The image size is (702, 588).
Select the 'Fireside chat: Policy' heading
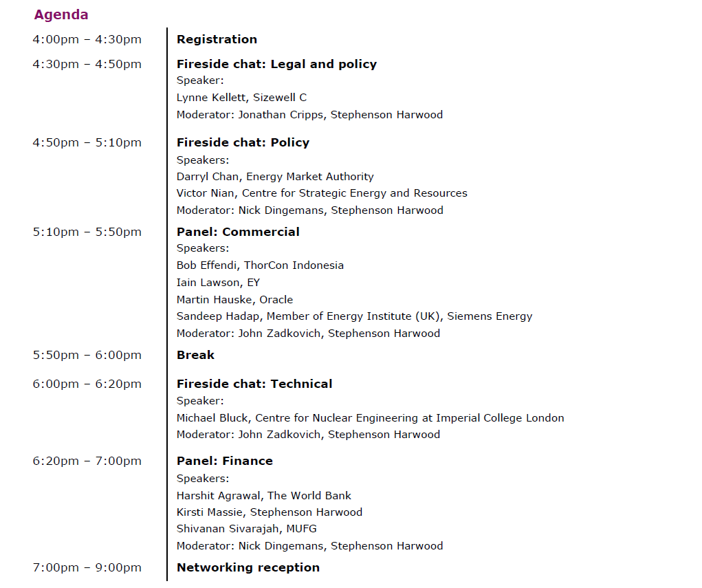point(243,142)
